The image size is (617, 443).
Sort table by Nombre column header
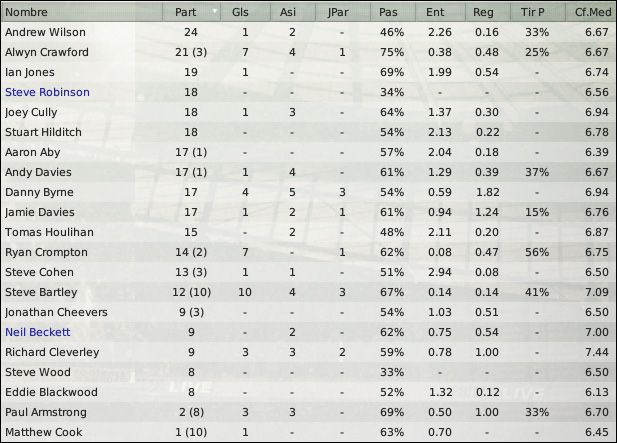click(82, 12)
